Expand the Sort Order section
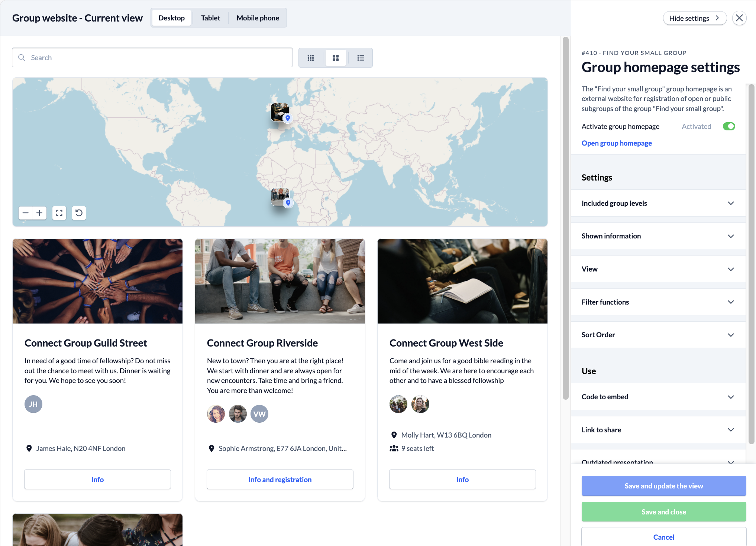The image size is (756, 546). [x=658, y=335]
